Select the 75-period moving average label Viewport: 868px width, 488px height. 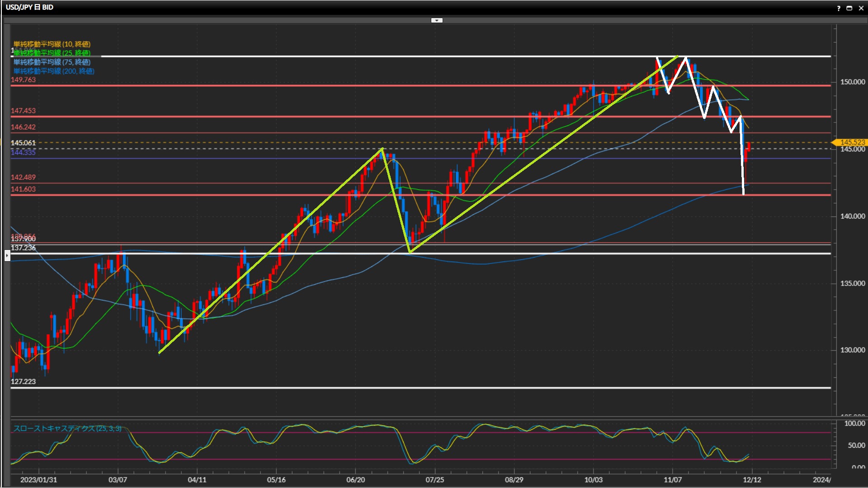pyautogui.click(x=52, y=62)
